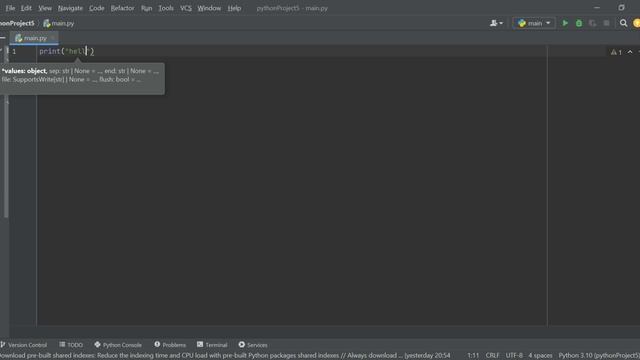640x360 pixels.
Task: Change the CRLF line separator setting
Action: tap(492, 356)
